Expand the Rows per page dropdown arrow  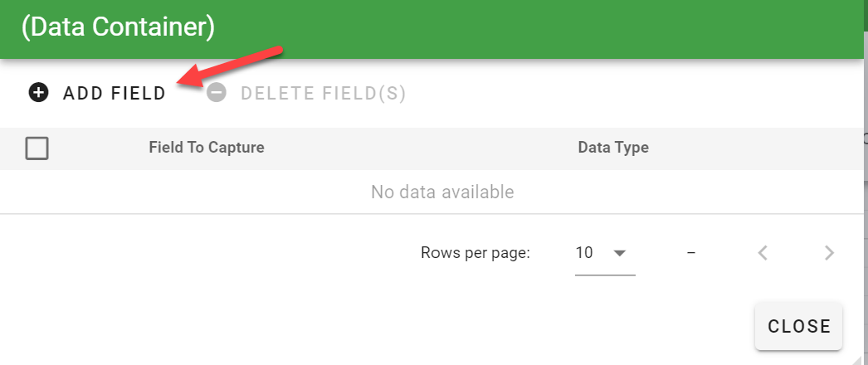pos(619,253)
